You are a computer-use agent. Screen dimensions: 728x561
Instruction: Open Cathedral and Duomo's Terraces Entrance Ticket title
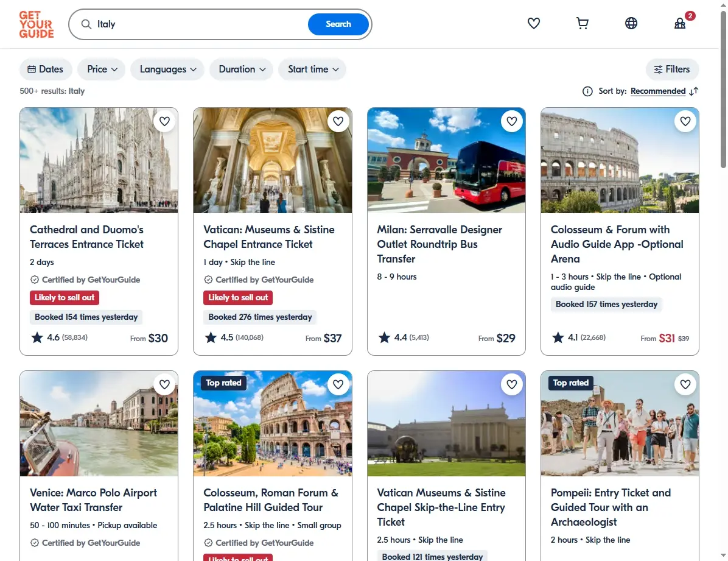87,237
